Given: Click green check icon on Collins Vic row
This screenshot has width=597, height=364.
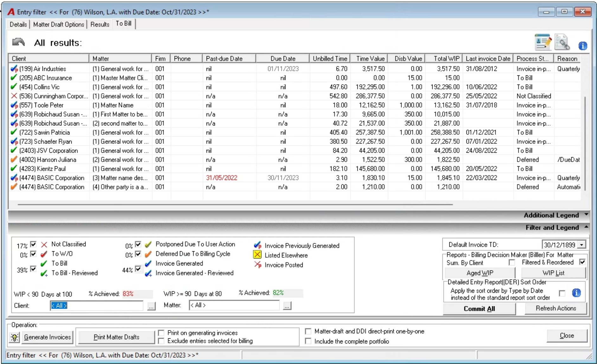Looking at the screenshot, I should [x=14, y=87].
